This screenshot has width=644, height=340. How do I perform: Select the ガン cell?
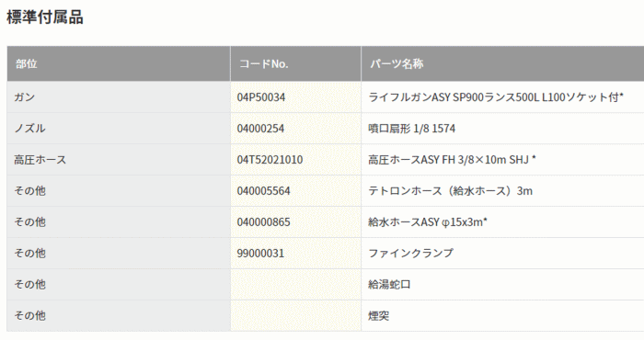(119, 97)
